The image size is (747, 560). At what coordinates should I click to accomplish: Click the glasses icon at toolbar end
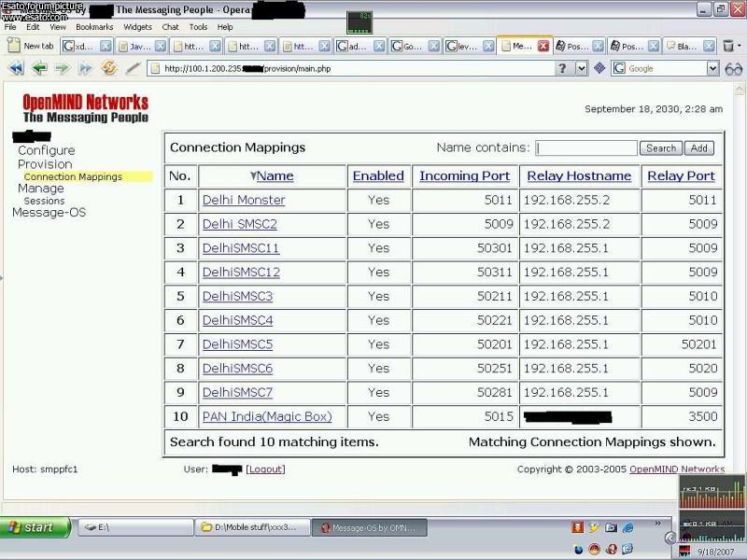tap(733, 69)
